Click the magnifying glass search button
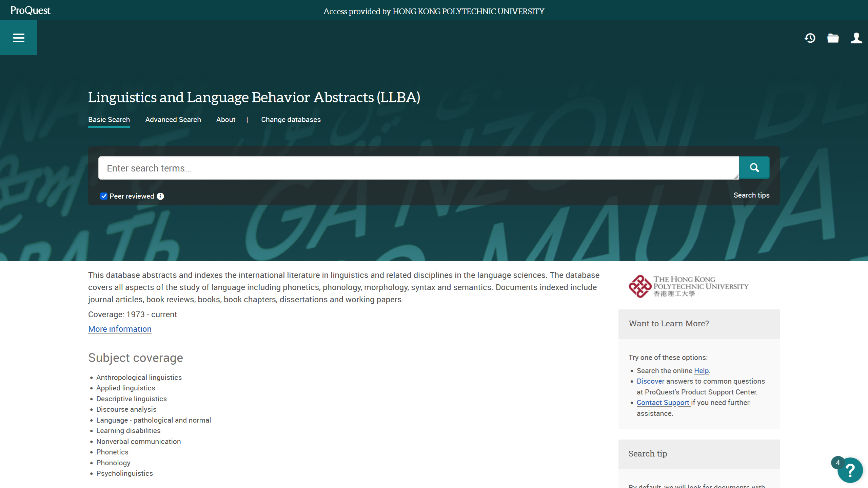The image size is (868, 488). click(x=754, y=168)
